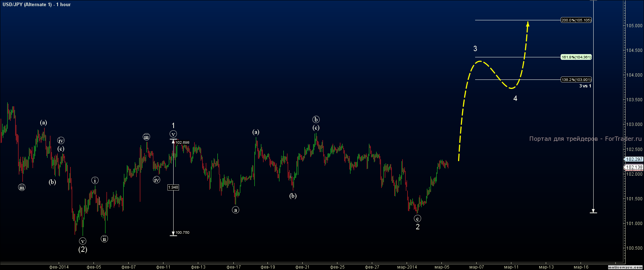
Task: Click the "мар-11" date on the time axis
Action: pyautogui.click(x=511, y=267)
